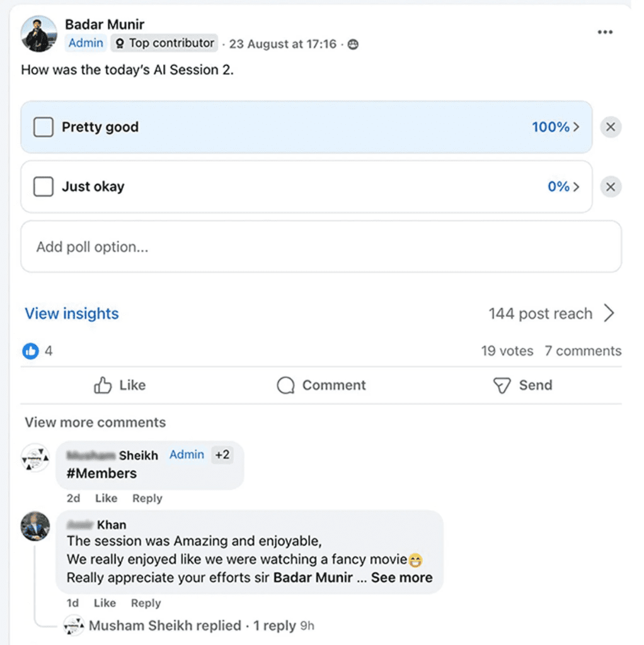Viewport: 644px width, 645px height.
Task: Expand the 100% voters list
Action: [x=555, y=127]
